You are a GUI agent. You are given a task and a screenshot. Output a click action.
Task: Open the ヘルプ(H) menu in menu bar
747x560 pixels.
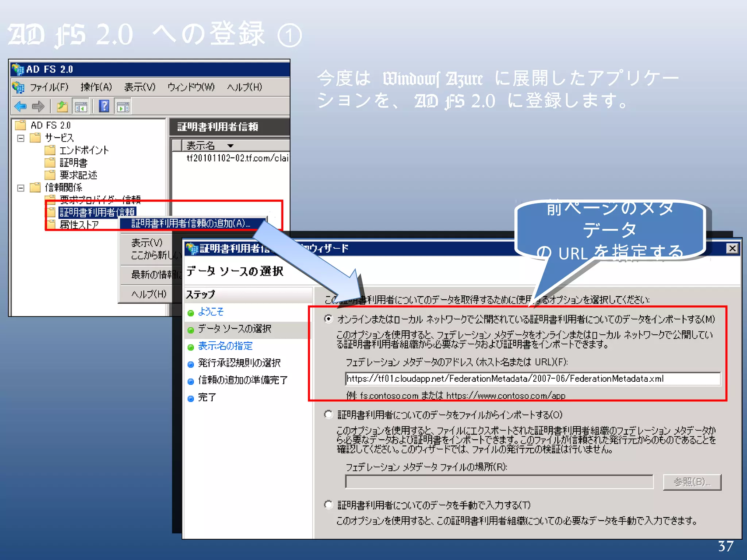point(244,87)
